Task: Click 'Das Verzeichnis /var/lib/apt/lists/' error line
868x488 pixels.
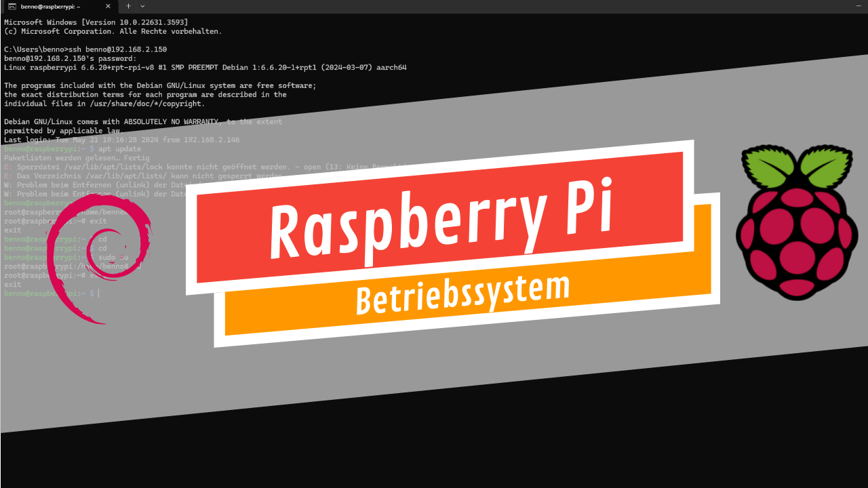Action: pyautogui.click(x=143, y=176)
